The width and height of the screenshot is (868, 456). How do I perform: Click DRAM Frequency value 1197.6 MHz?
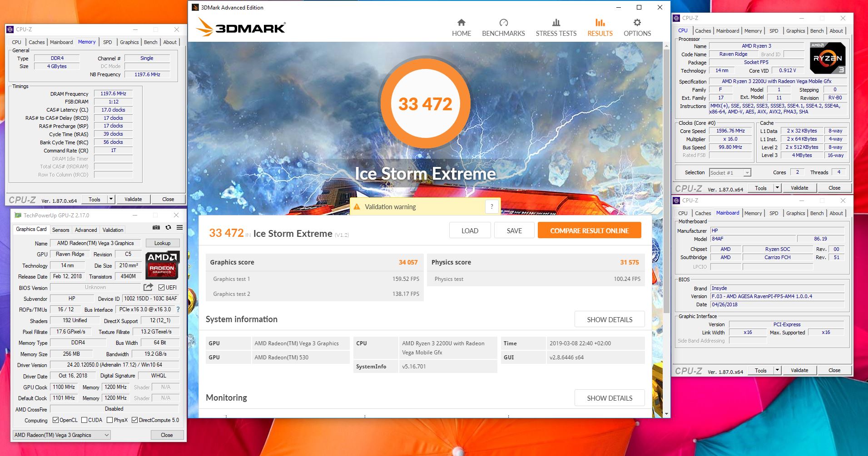coord(114,93)
